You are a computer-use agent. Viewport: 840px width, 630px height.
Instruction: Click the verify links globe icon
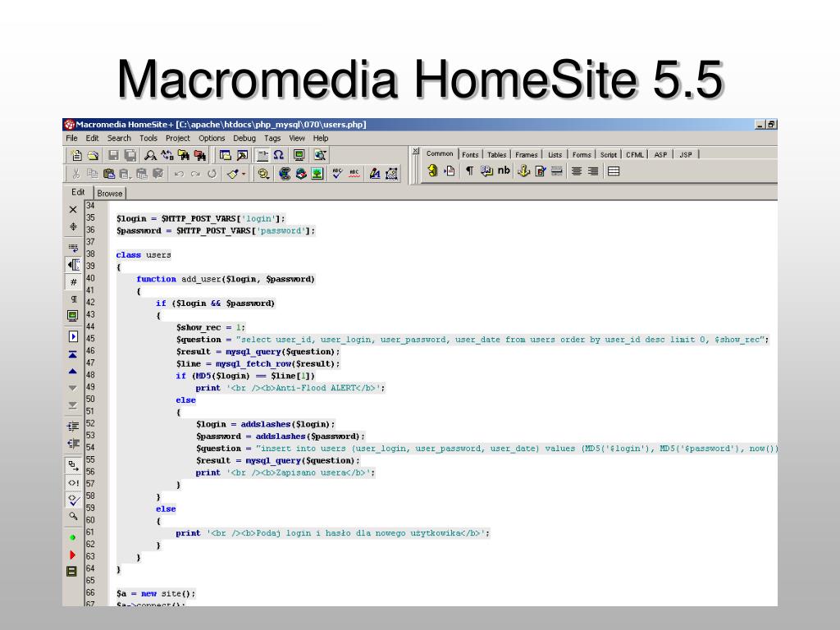285,174
